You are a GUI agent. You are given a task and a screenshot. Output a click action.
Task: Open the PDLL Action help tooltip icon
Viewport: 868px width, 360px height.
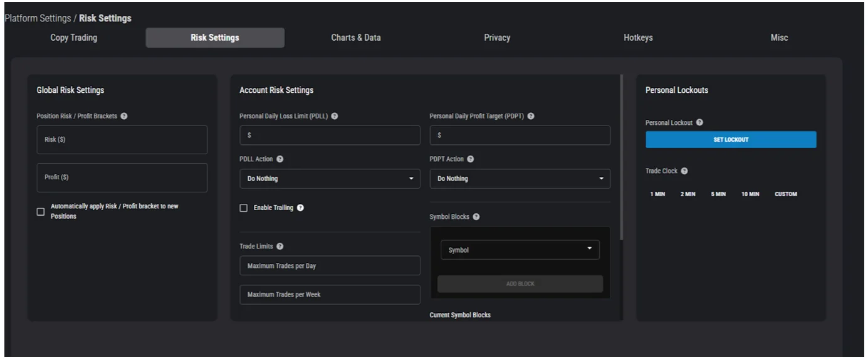[280, 159]
